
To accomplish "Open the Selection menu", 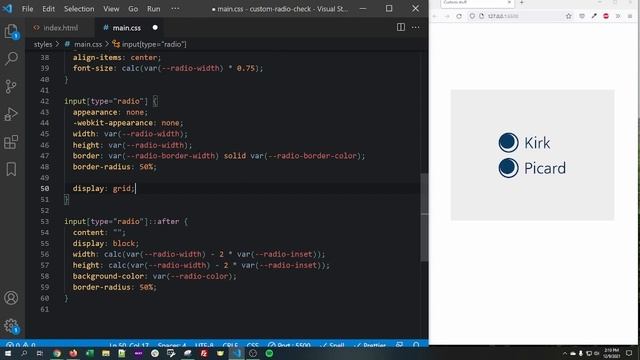I will coord(79,9).
